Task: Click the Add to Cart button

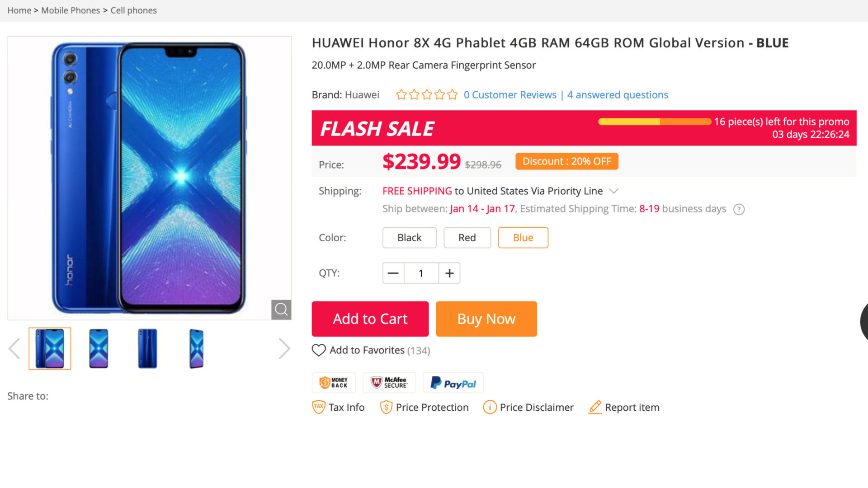Action: 370,319
